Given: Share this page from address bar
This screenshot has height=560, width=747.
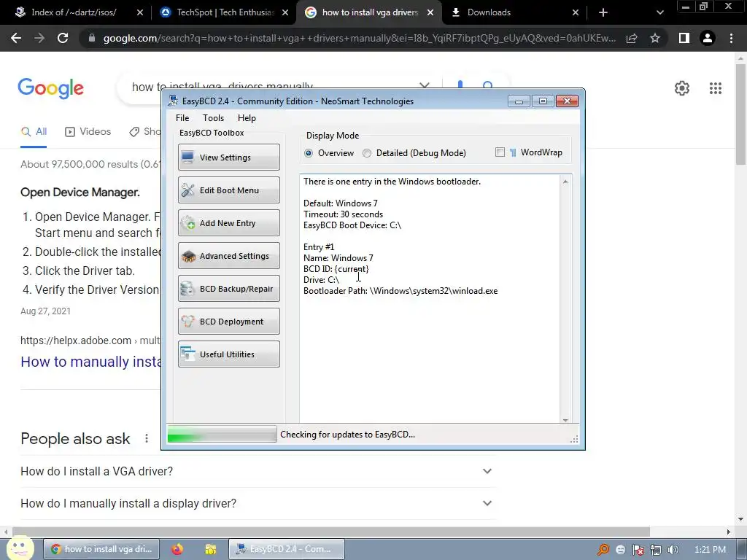Looking at the screenshot, I should [x=632, y=38].
